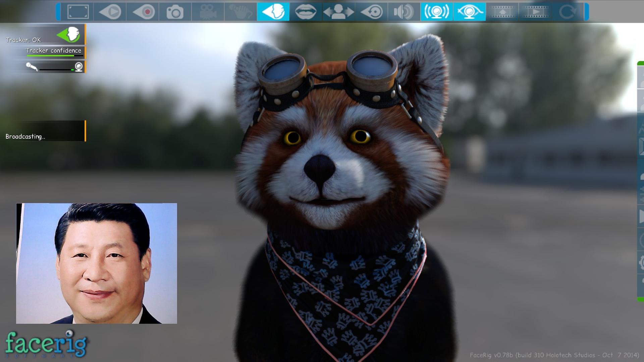Click the video camera icon in toolbar

(x=208, y=12)
